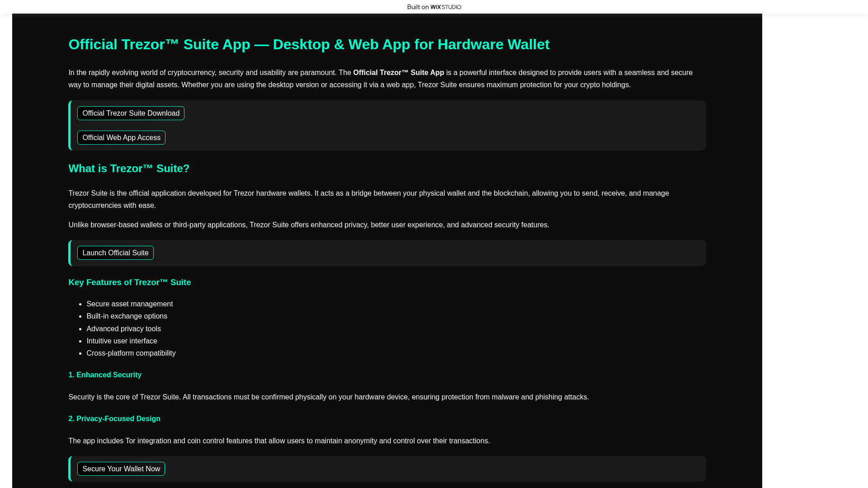The image size is (868, 488).
Task: Select the Enhanced Security subheading
Action: pos(105,375)
